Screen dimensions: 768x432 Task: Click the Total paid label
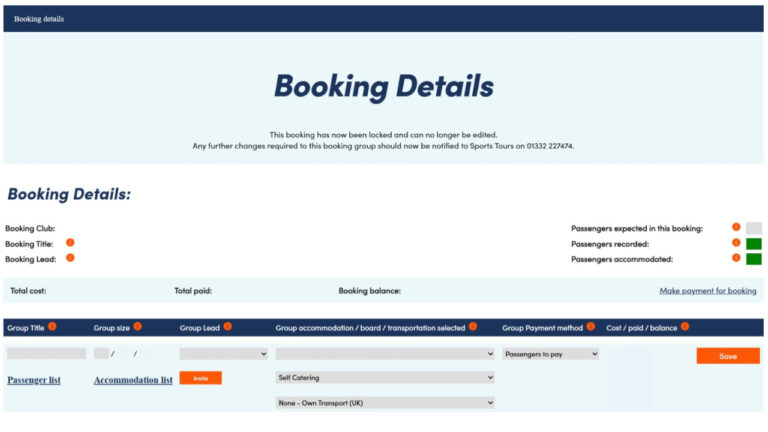coord(193,290)
